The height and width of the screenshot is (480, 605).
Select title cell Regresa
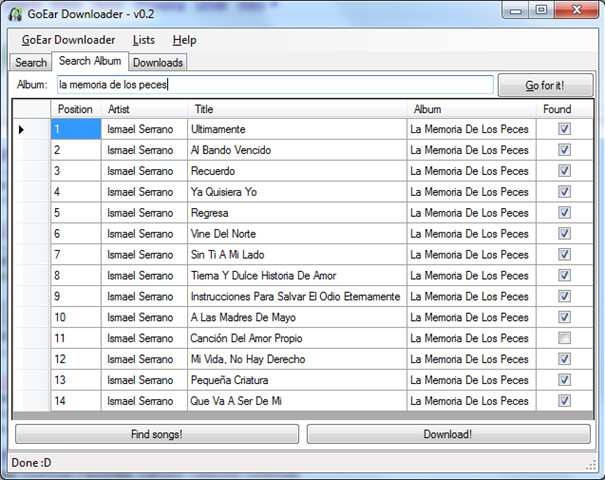[297, 213]
